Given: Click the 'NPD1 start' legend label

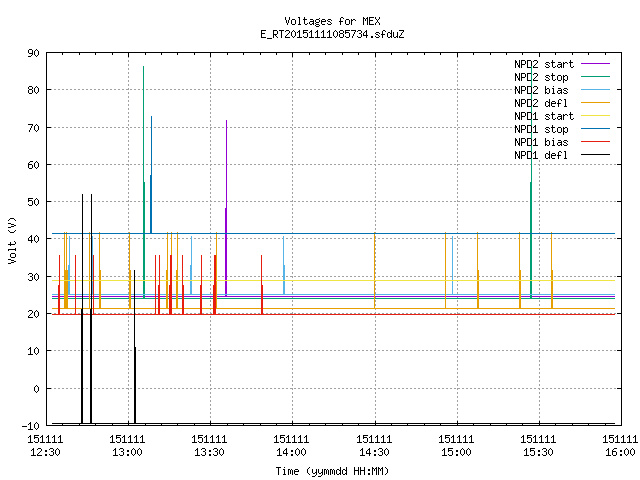Looking at the screenshot, I should [x=544, y=116].
